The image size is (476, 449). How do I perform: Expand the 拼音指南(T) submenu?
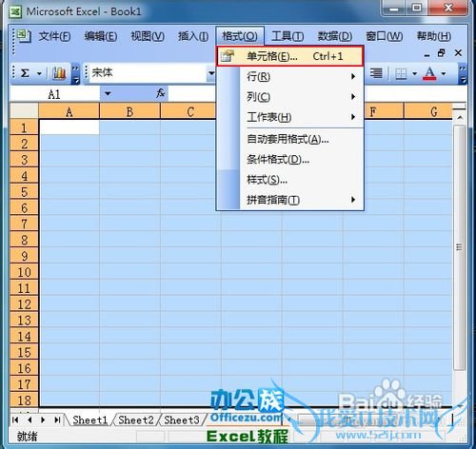[x=289, y=200]
